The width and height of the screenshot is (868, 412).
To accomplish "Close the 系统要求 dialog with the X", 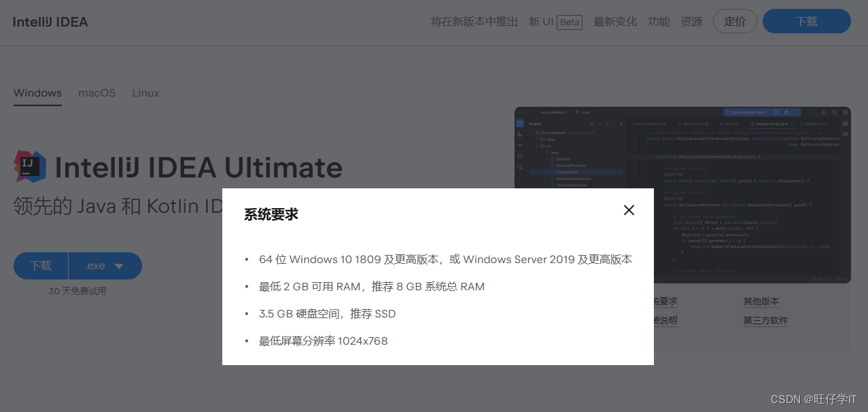I will pyautogui.click(x=629, y=210).
